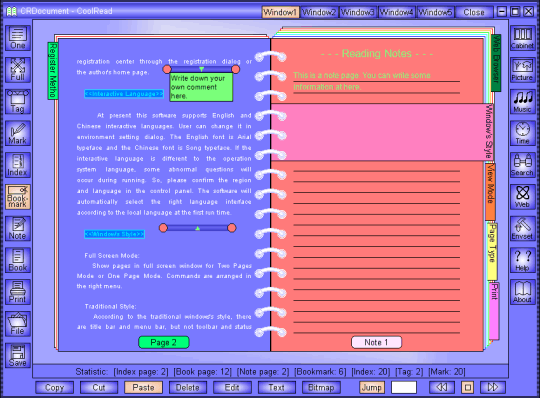The width and height of the screenshot is (540, 398).
Task: Open the File icon
Action: click(18, 324)
